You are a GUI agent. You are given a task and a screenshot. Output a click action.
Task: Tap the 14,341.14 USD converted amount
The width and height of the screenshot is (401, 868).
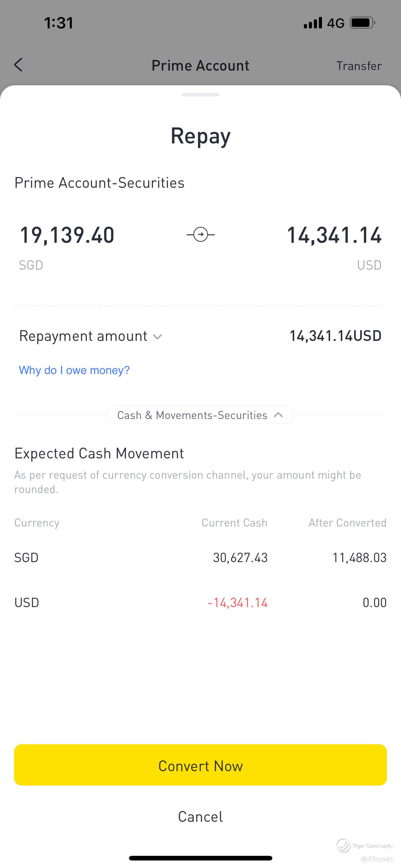coord(334,235)
